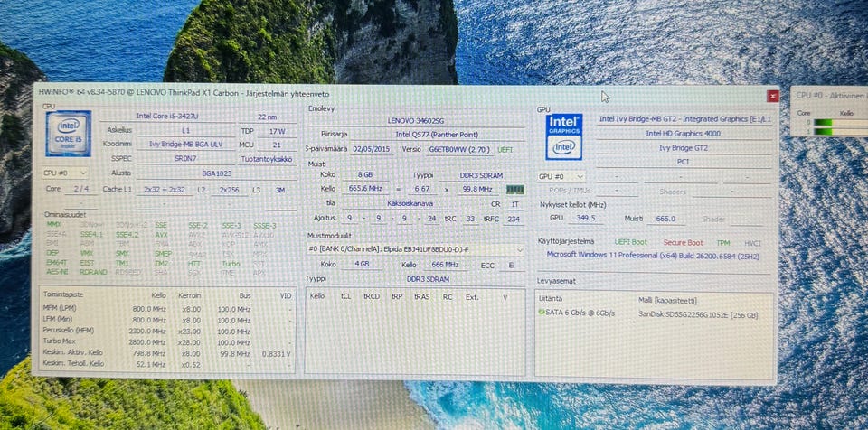The image size is (868, 430).
Task: Click the CPU #0 Aktiivinen window title
Action: 832,95
